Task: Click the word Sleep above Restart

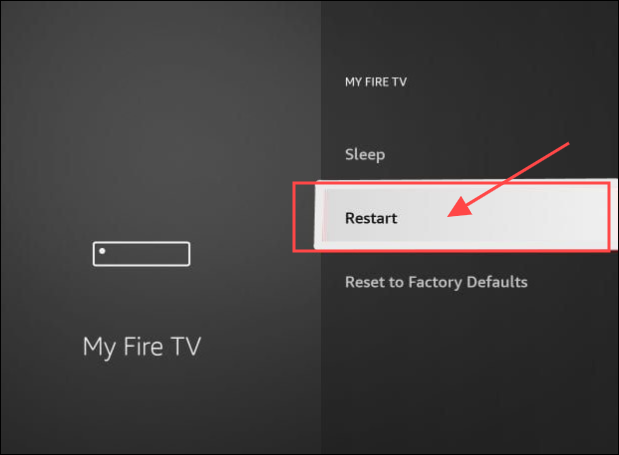Action: [x=365, y=154]
